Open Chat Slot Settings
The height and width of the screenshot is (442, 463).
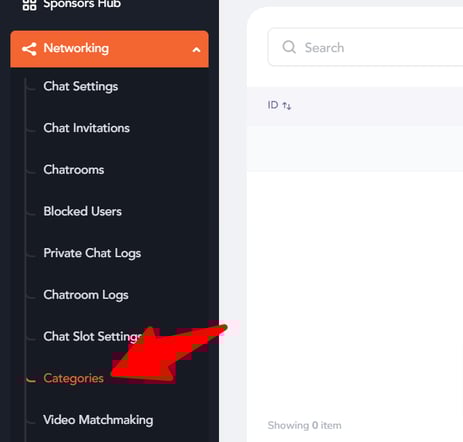coord(93,337)
